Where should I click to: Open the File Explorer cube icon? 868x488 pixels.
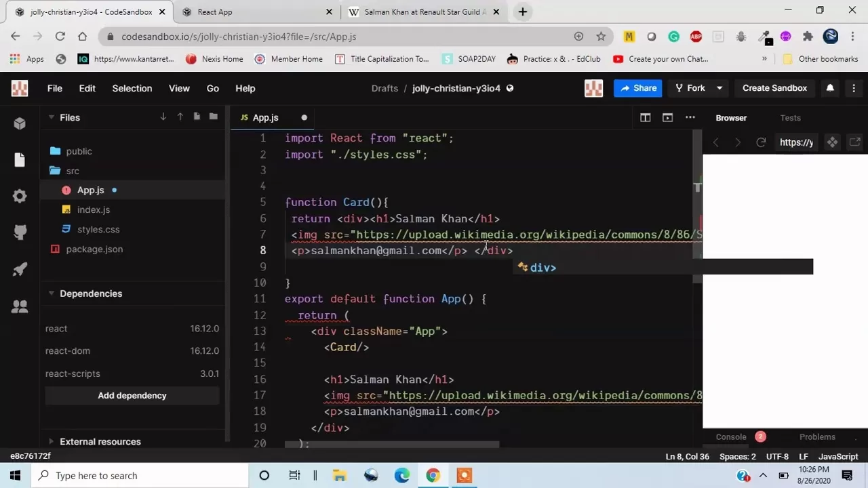(19, 123)
